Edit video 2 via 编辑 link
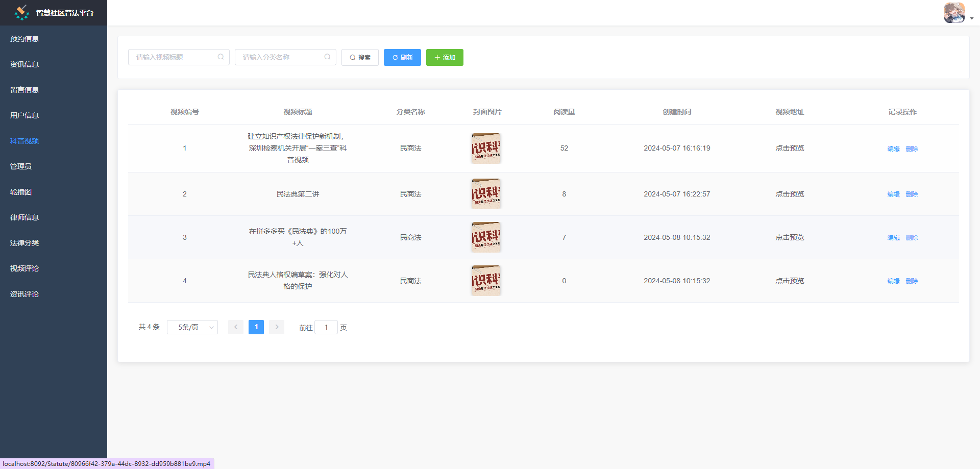This screenshot has width=980, height=469. click(893, 194)
